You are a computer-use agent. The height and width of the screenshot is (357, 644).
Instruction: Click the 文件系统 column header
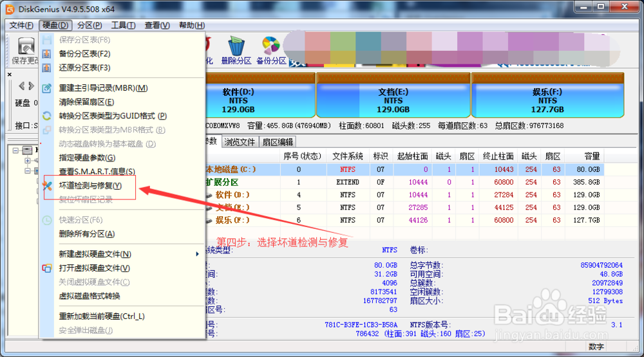348,156
